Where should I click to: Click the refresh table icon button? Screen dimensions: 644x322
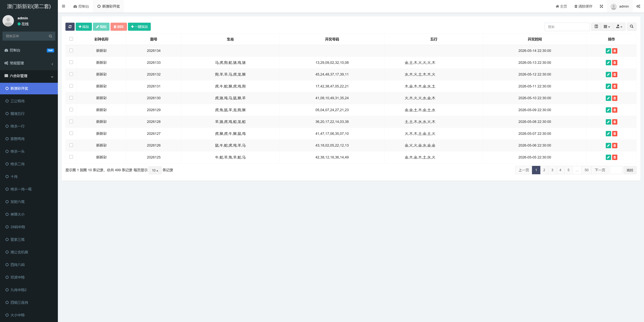pyautogui.click(x=70, y=27)
